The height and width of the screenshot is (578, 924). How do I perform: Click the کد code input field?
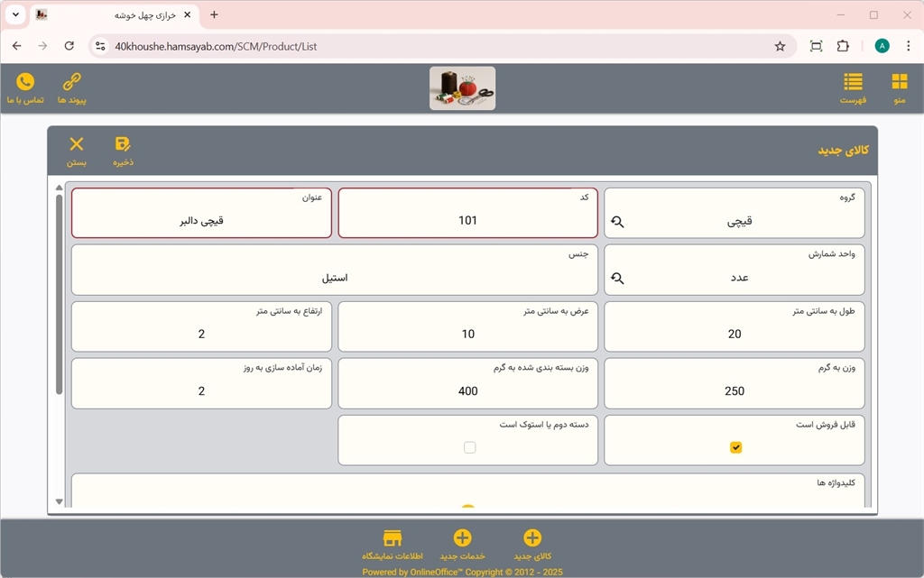point(467,220)
